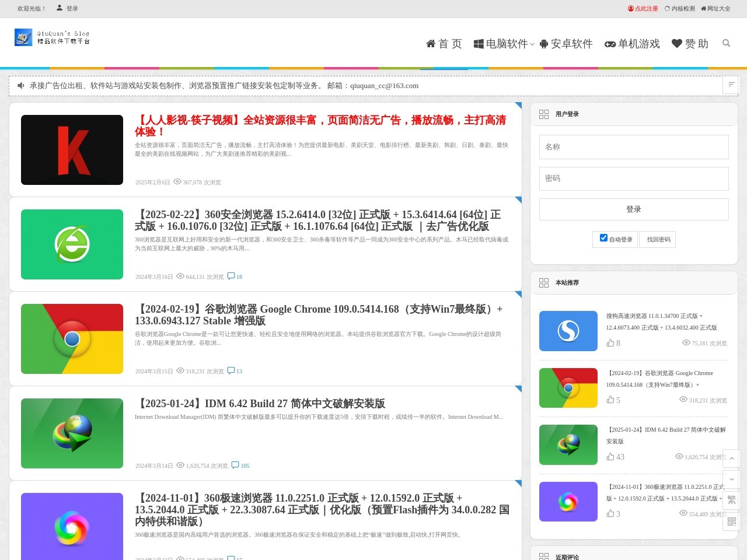Viewport: 747px width, 560px height.
Task: Go to 首页 home navigation item
Action: pyautogui.click(x=444, y=44)
